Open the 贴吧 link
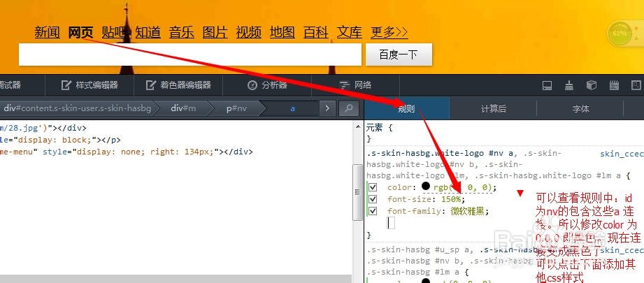Image resolution: width=644 pixels, height=283 pixels. (x=115, y=32)
